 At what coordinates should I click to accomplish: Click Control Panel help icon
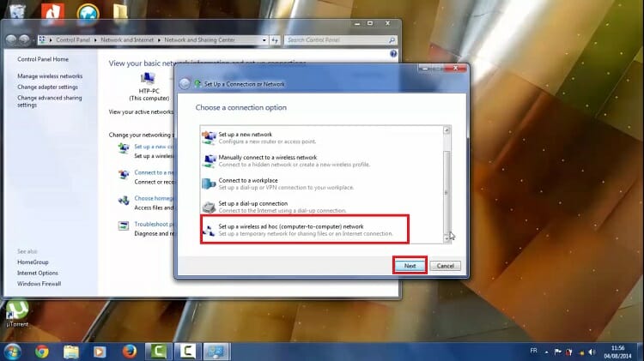coord(393,54)
